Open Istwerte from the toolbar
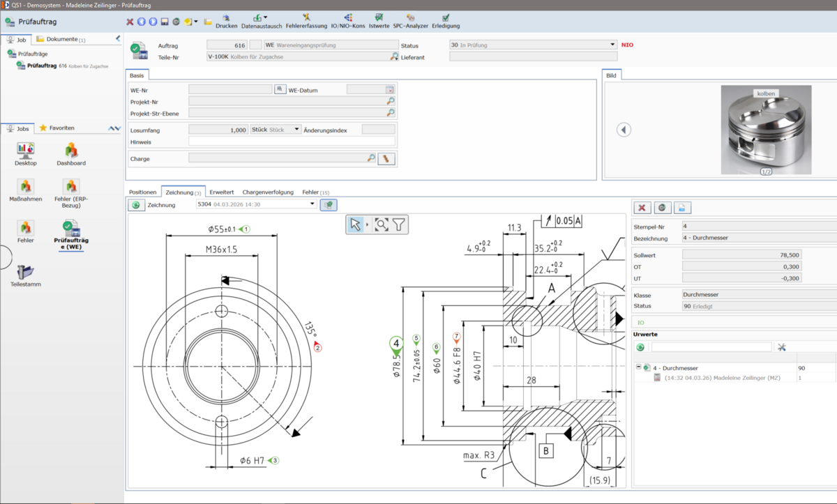 coord(379,21)
